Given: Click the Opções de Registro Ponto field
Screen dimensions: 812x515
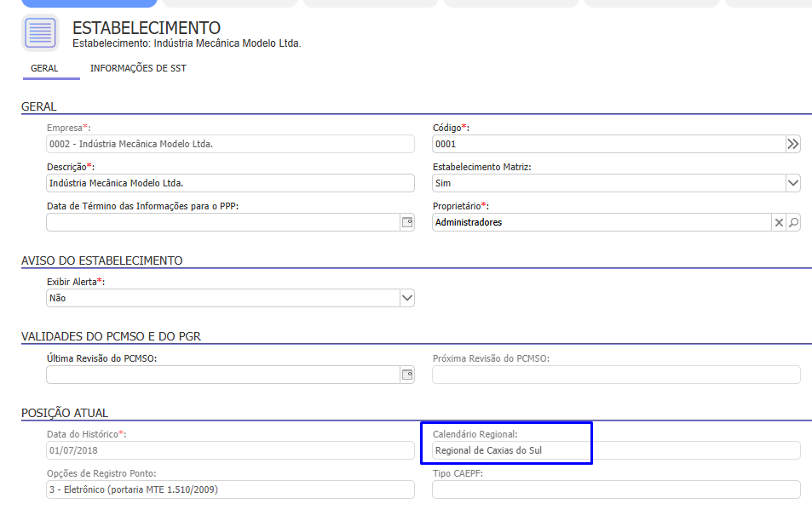Looking at the screenshot, I should coord(230,489).
